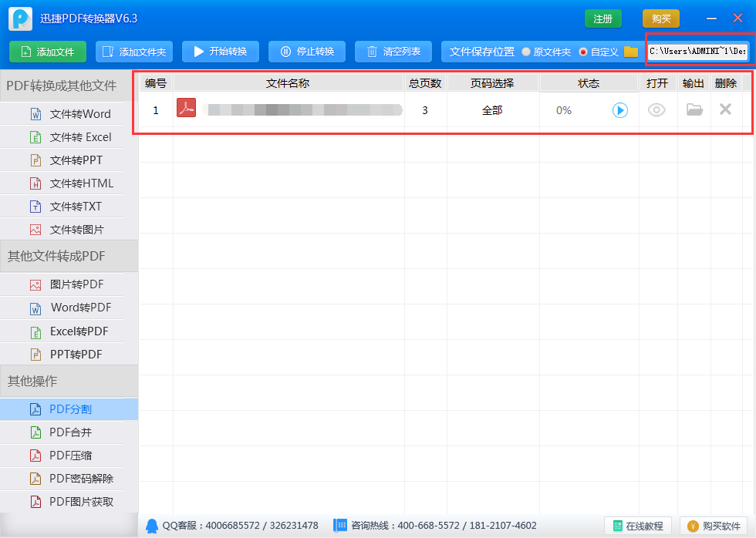
Task: Click the save path input field
Action: [x=697, y=52]
